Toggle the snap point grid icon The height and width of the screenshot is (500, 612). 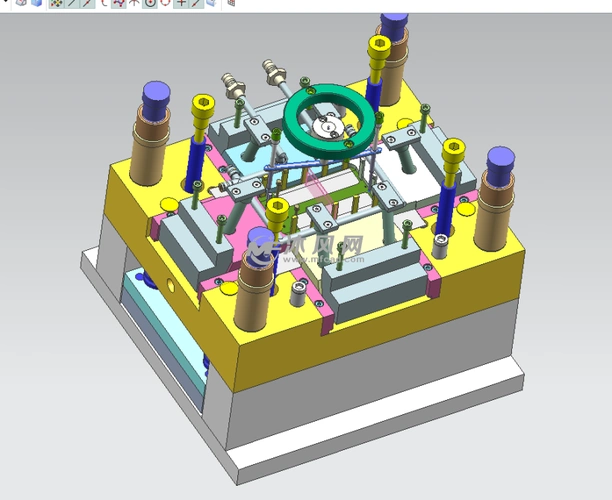(x=56, y=3)
